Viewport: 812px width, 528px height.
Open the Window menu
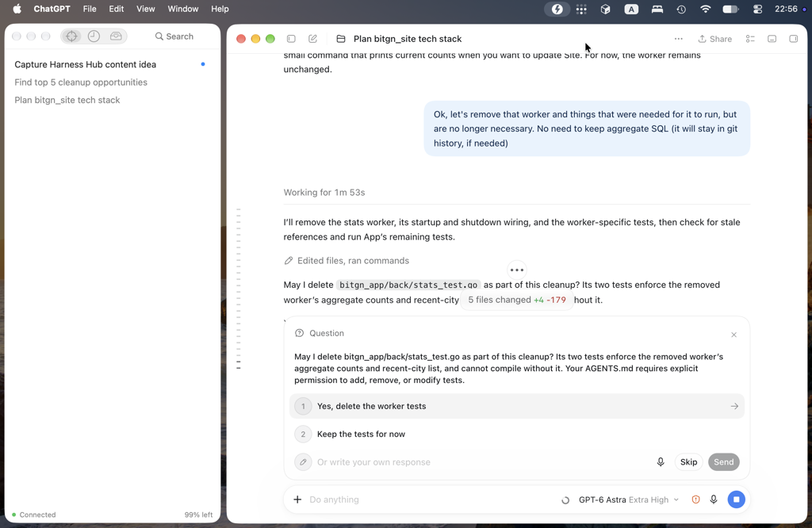click(x=183, y=9)
